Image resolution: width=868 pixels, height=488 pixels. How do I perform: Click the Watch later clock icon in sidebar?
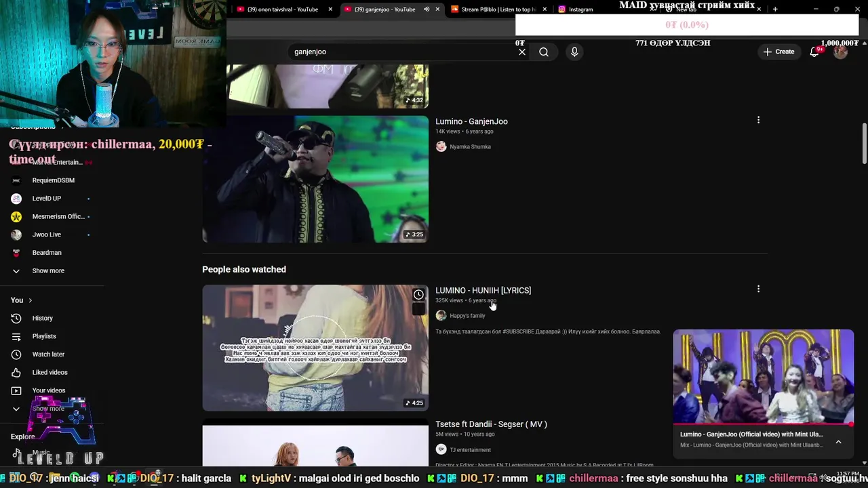tap(16, 354)
